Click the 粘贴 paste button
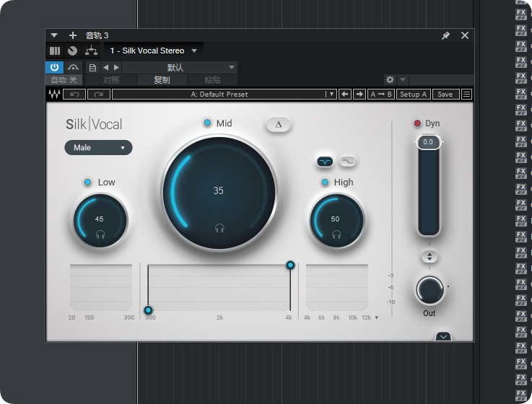This screenshot has width=532, height=404. click(x=212, y=80)
